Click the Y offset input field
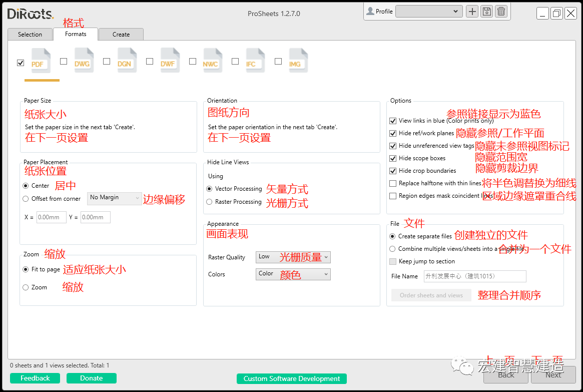Image resolution: width=583 pixels, height=392 pixels. coord(96,217)
